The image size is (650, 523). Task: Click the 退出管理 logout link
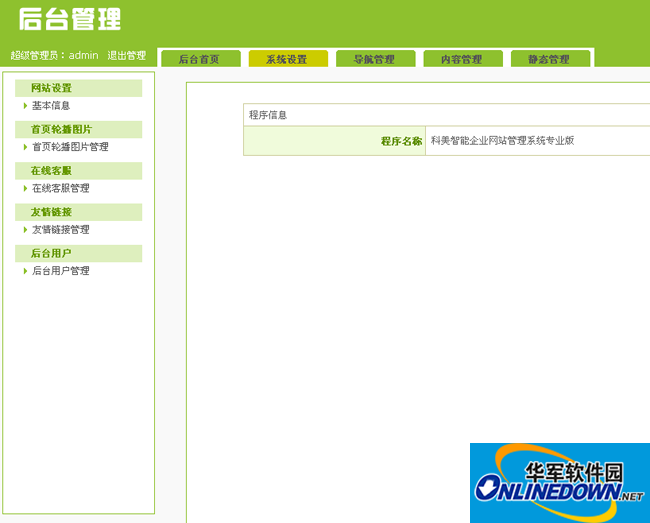coord(126,56)
